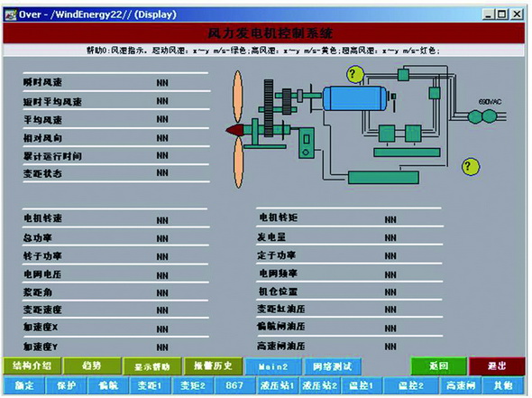Open the 液压站1 page
This screenshot has height=398, width=532.
[277, 385]
